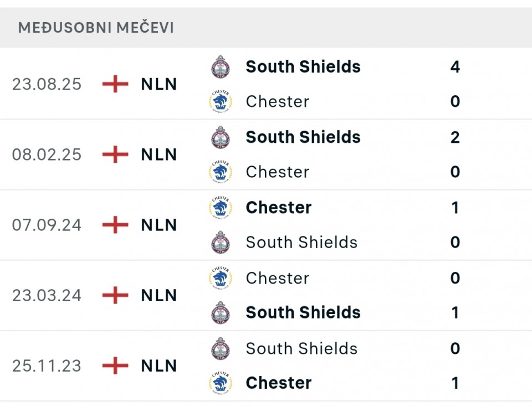The image size is (532, 407).
Task: Click England flag icon in 25.11.23 row
Action: pos(115,365)
